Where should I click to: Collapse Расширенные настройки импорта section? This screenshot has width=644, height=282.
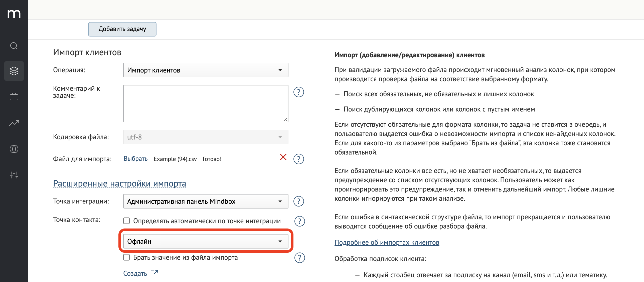119,183
